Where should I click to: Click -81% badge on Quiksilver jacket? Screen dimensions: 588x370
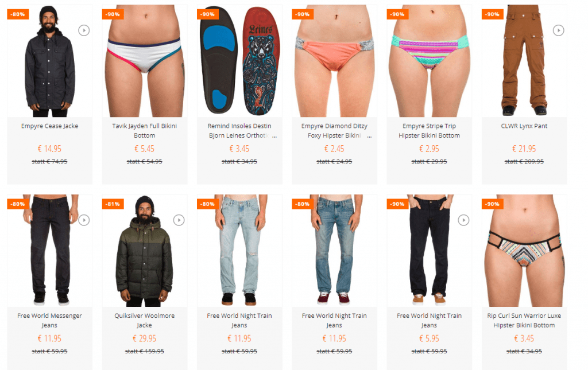[x=113, y=204]
